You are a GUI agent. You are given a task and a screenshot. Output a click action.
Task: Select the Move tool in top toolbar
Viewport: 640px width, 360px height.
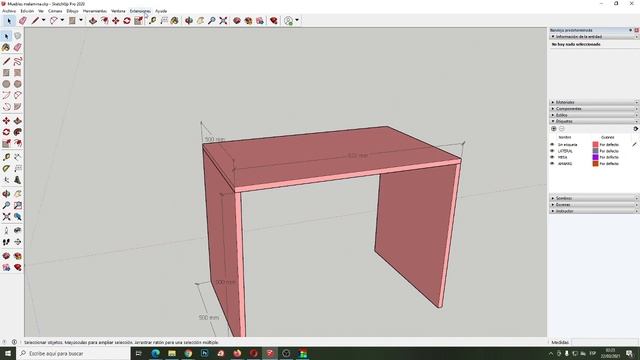tap(116, 20)
